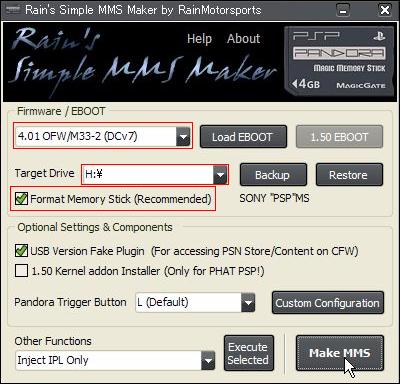This screenshot has width=400, height=384.
Task: Click the Execute Selected button
Action: [248, 353]
